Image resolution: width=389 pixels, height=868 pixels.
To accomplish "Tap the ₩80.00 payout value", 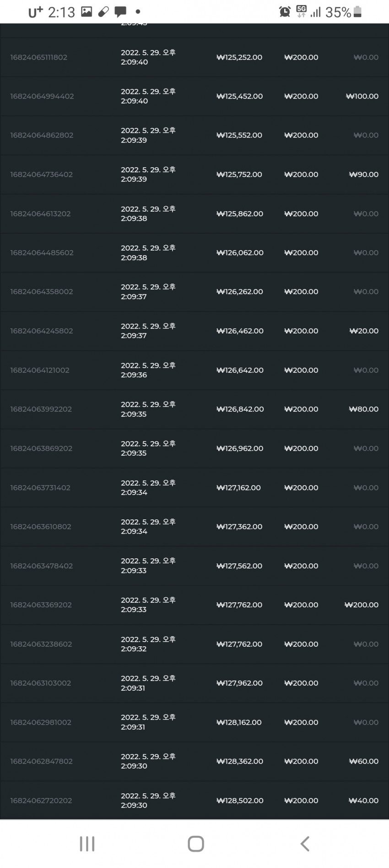I will coord(364,409).
